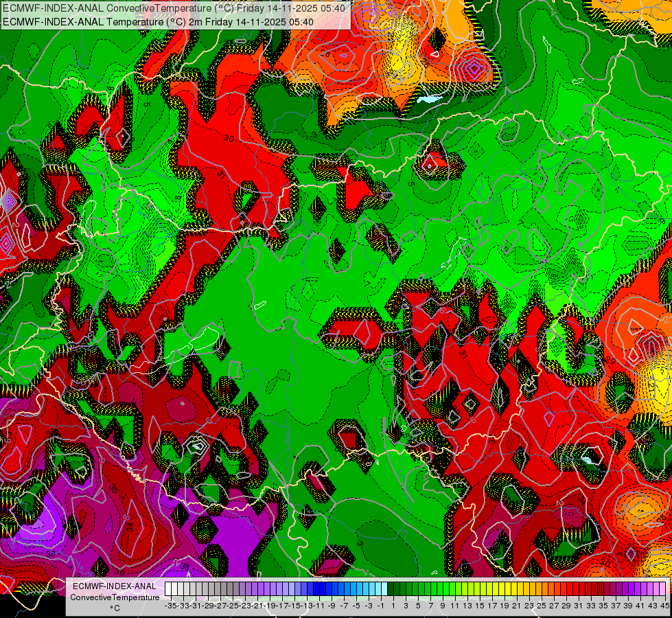Select the darkest green swatch left of tick 1

[391, 588]
